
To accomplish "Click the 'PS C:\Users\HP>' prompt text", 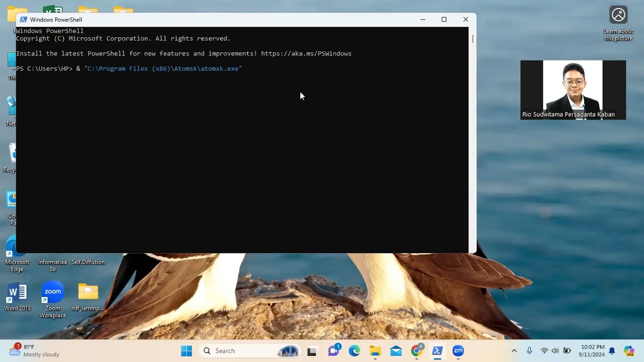I will (44, 68).
